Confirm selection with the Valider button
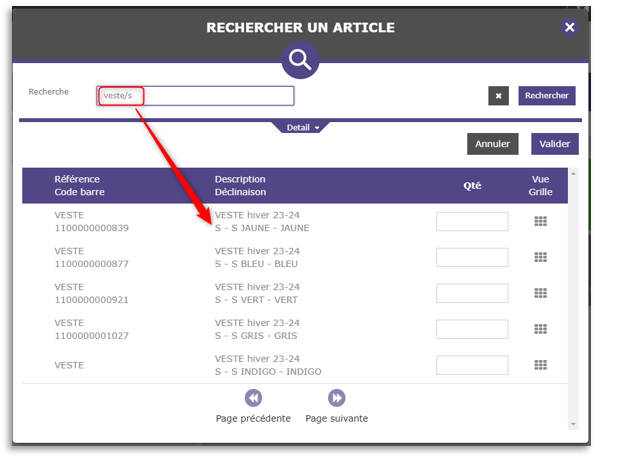Viewport: 627px width, 468px height. [x=554, y=144]
